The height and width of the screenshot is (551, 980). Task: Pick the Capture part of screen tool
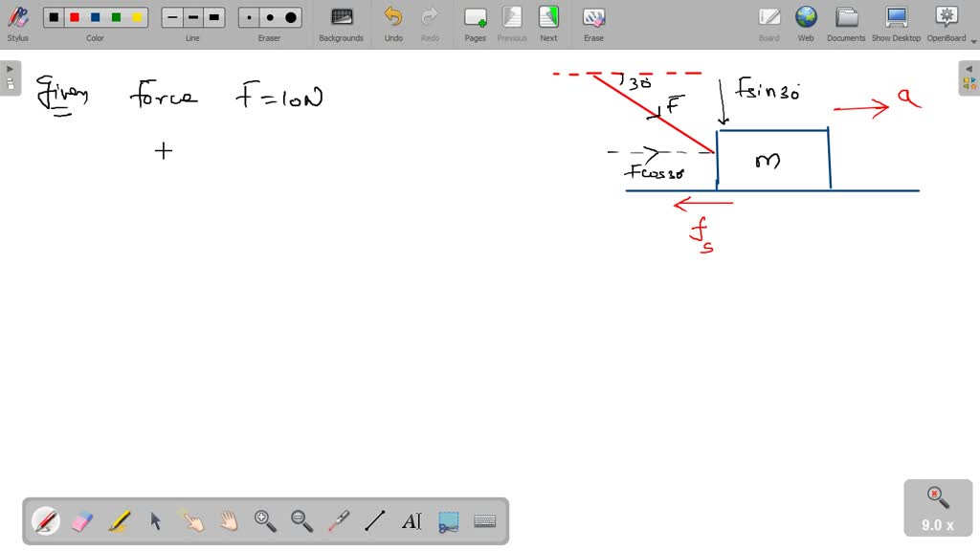pyautogui.click(x=448, y=521)
